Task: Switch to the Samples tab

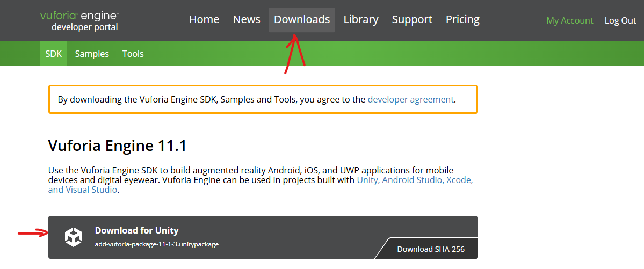Action: pyautogui.click(x=92, y=54)
